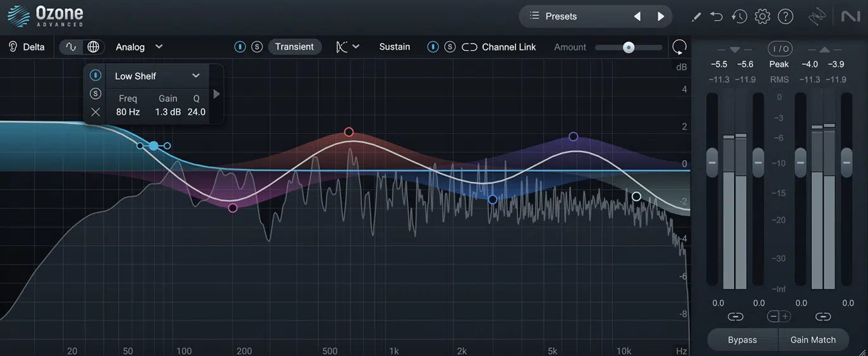Open the settings gear
Image resolution: width=868 pixels, height=356 pixels.
[763, 16]
